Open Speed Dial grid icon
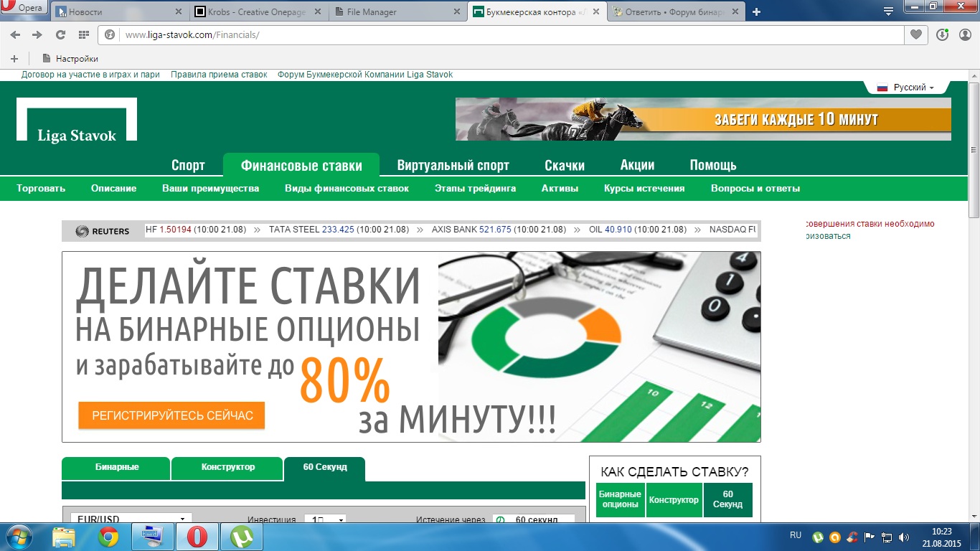This screenshot has height=551, width=980. point(83,34)
